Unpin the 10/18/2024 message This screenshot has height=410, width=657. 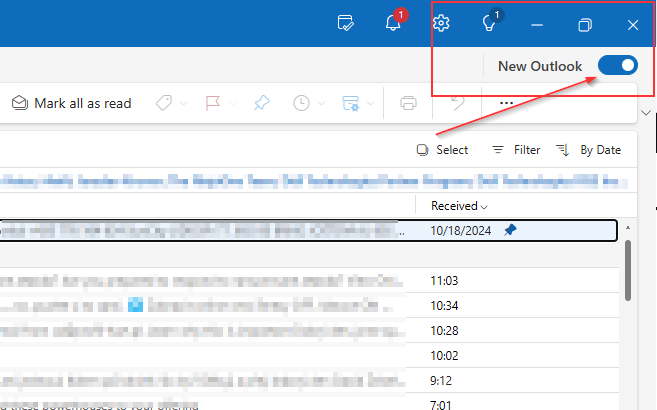pyautogui.click(x=510, y=230)
